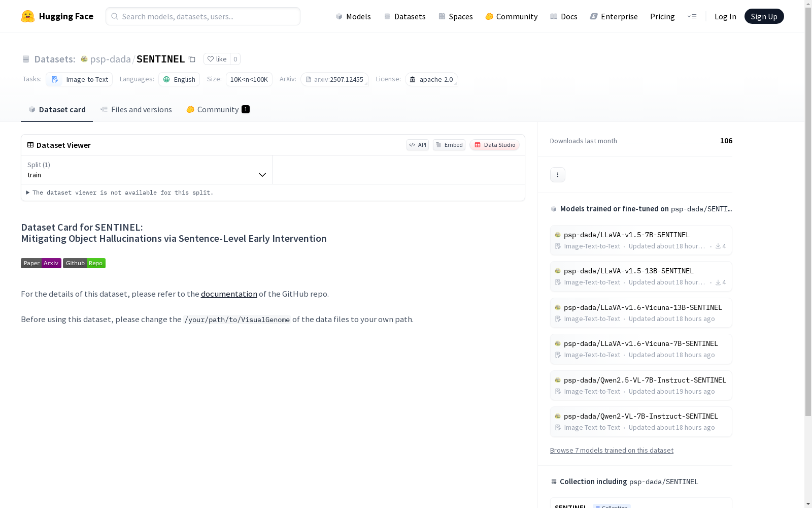
Task: Copy dataset name with the copy icon
Action: [192, 59]
